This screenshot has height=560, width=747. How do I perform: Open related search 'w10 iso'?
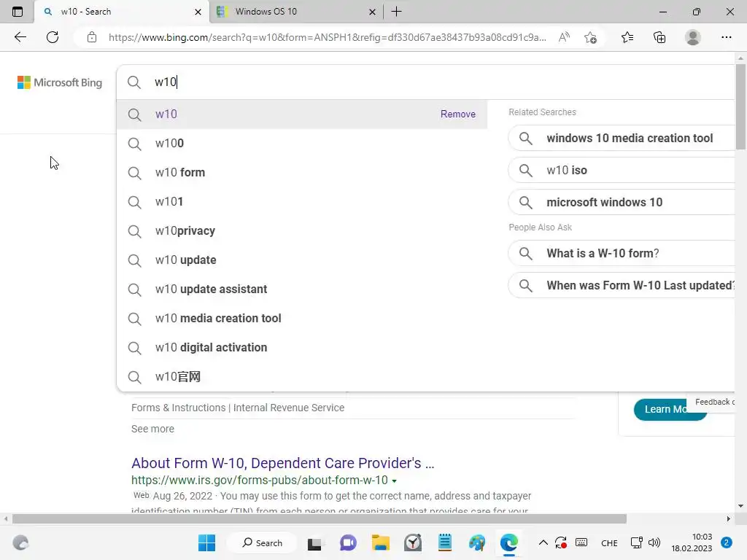point(622,170)
